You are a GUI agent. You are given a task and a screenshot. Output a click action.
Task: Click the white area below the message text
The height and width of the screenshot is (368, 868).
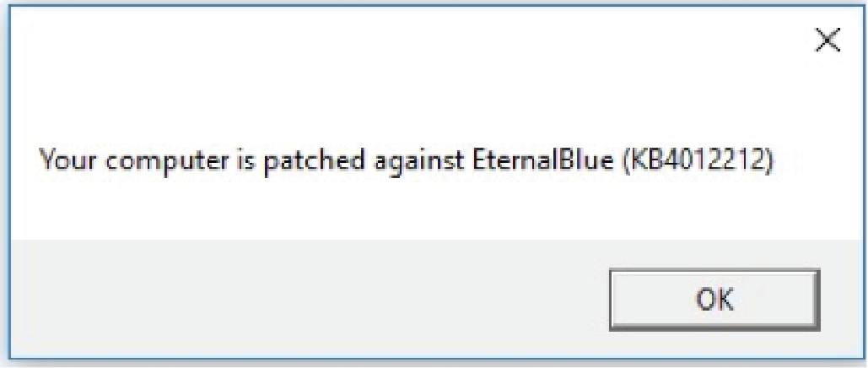pyautogui.click(x=410, y=211)
